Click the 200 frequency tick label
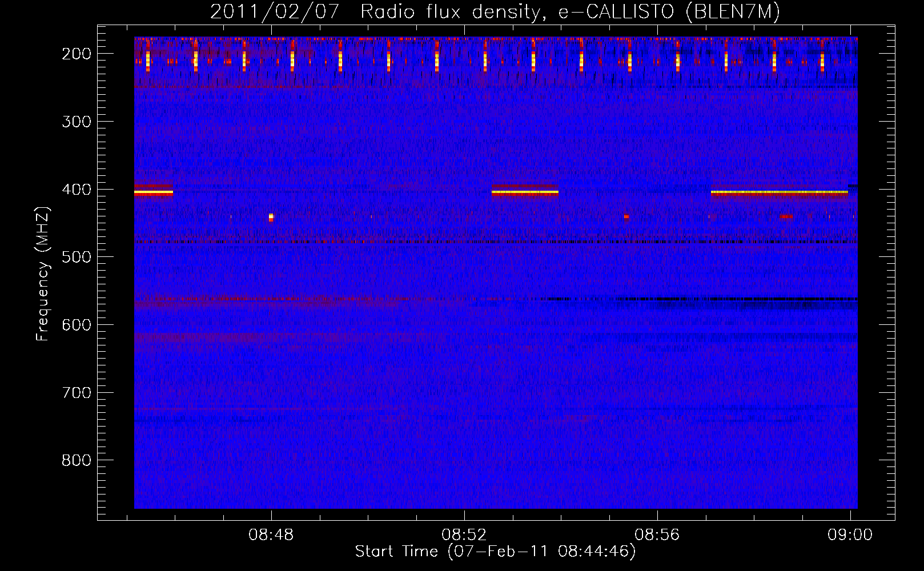 click(77, 54)
